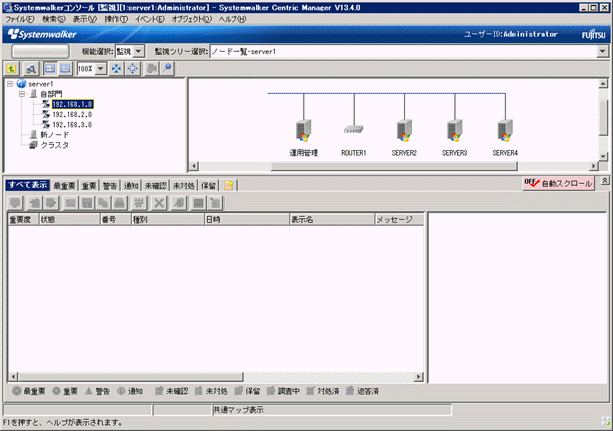This screenshot has width=613, height=431.
Task: Click the map pane's vertical scrollbar
Action: click(x=603, y=120)
